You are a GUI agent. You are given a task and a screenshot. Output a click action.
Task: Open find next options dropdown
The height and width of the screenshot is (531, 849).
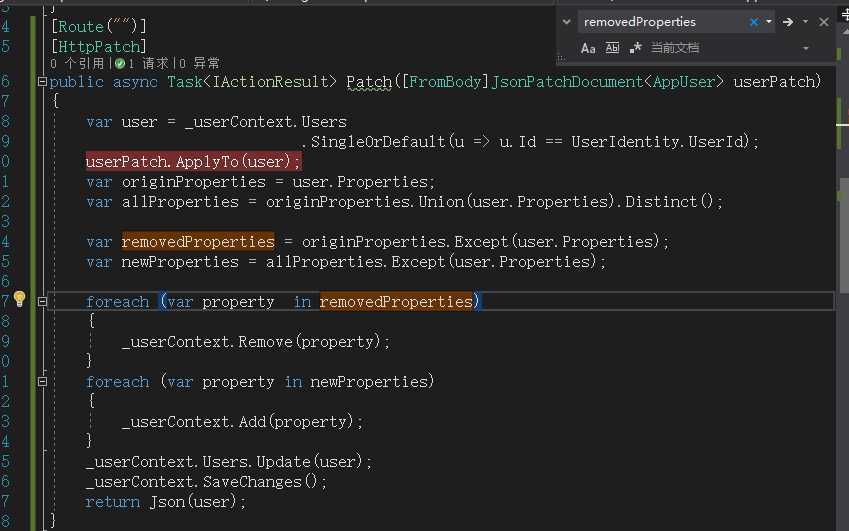(x=805, y=22)
